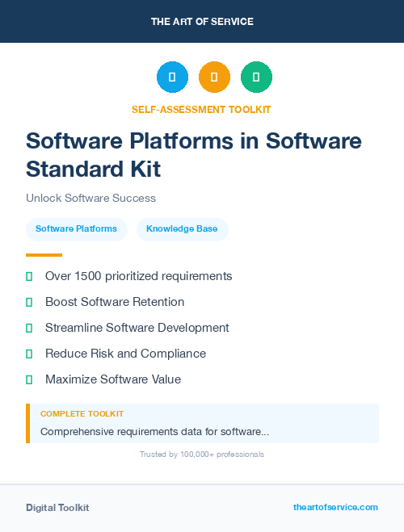Click the blue circle icon
This screenshot has height=532, width=404.
tap(172, 77)
